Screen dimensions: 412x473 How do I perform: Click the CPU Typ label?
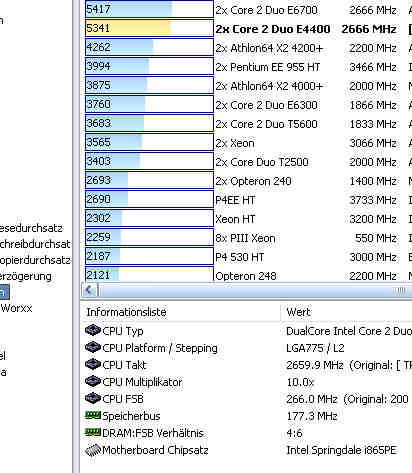123,331
